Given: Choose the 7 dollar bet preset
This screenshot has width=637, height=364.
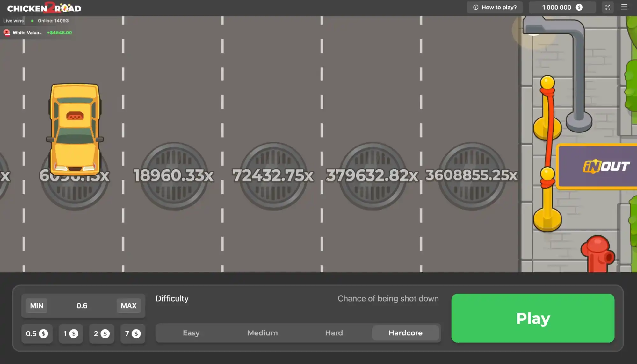Looking at the screenshot, I should click(x=133, y=334).
